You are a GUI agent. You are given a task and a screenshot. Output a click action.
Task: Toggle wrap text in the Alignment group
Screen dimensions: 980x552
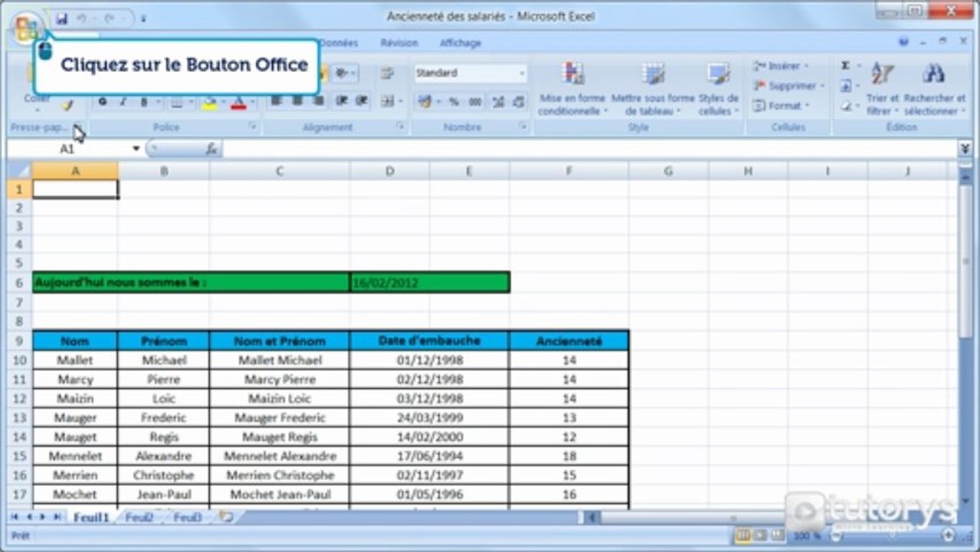tap(387, 73)
